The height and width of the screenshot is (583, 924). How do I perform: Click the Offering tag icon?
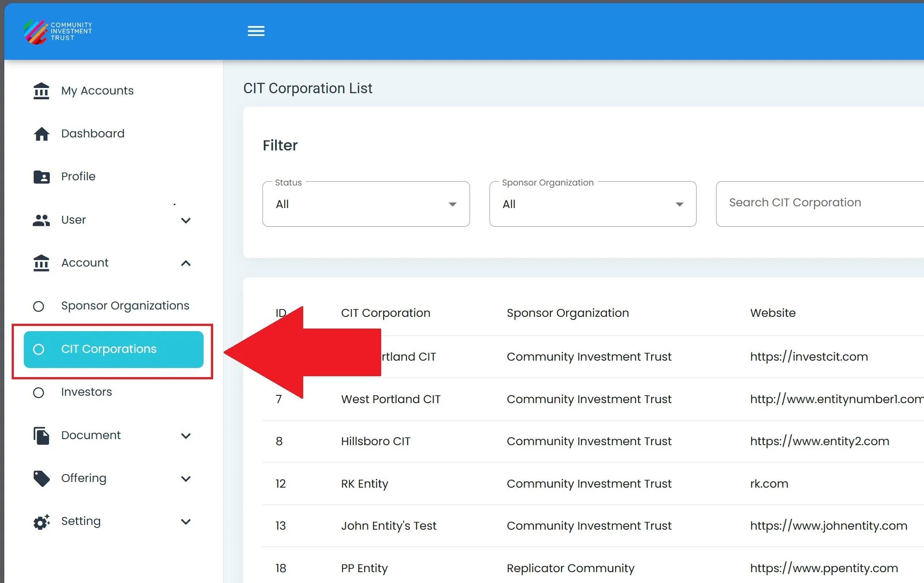coord(41,479)
